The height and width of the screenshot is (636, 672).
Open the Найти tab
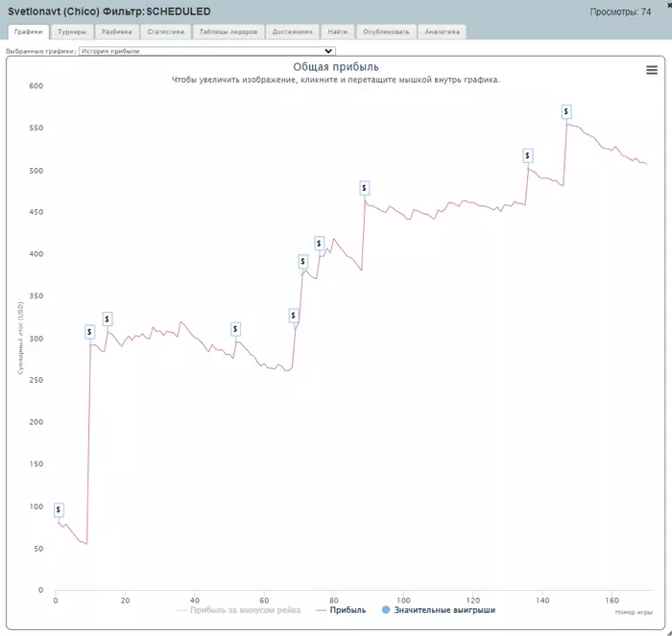click(338, 32)
